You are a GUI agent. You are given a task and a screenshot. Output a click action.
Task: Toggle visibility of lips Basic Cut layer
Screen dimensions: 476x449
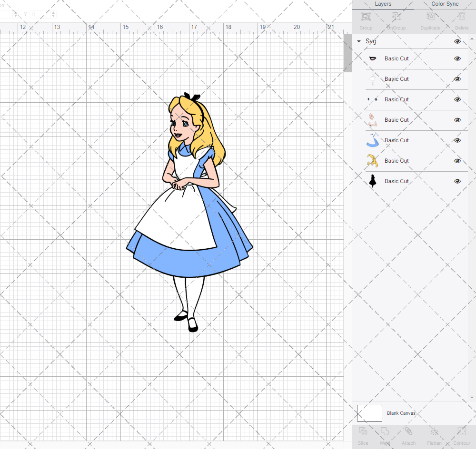[x=457, y=59]
